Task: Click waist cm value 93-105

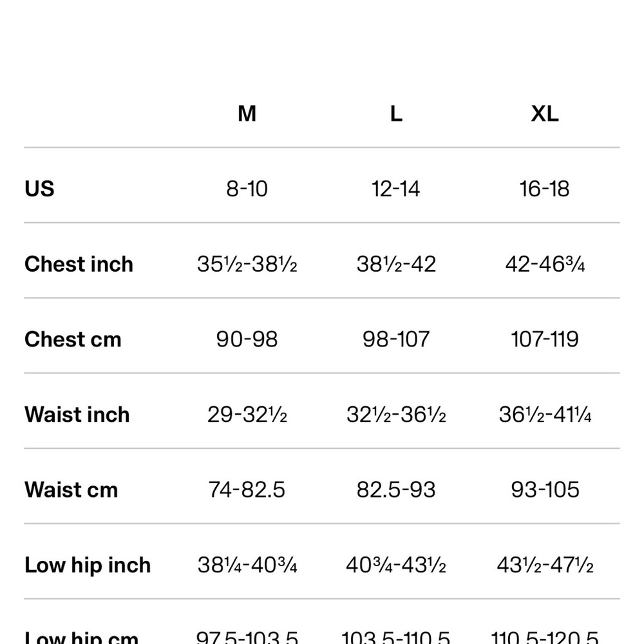Action: 545,489
